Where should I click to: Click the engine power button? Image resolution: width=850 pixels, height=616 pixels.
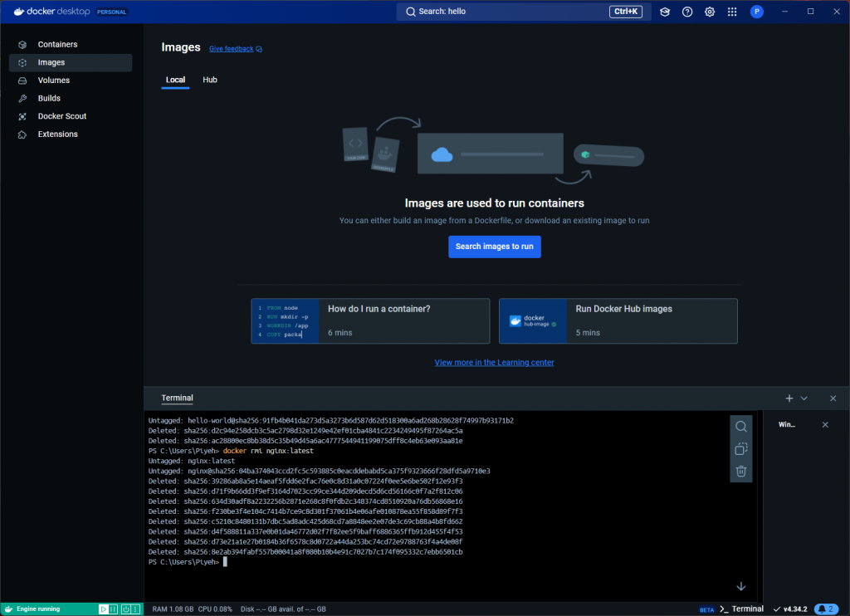click(126, 609)
